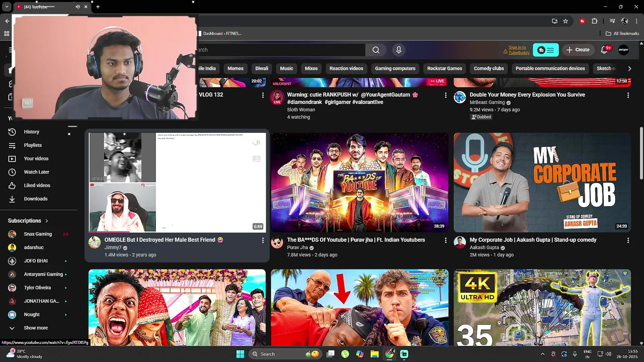Click the Create button

(578, 50)
